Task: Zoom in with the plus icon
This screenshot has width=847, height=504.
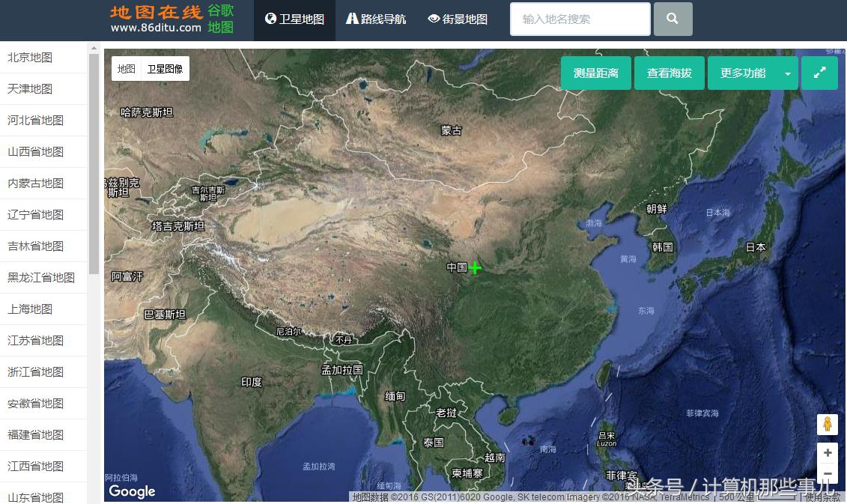Action: click(x=828, y=453)
